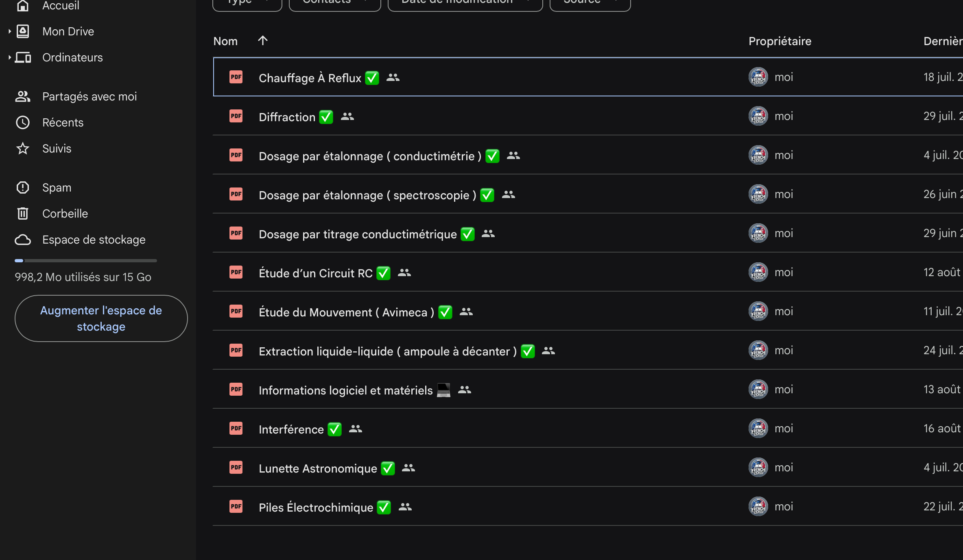Open the Contacts filter dropdown
Viewport: 963px width, 560px height.
[335, 3]
